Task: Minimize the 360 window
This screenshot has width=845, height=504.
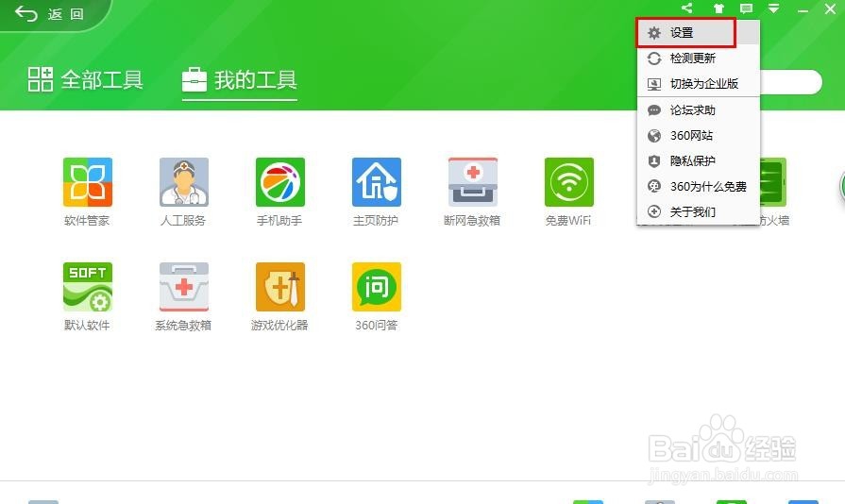Action: coord(803,9)
